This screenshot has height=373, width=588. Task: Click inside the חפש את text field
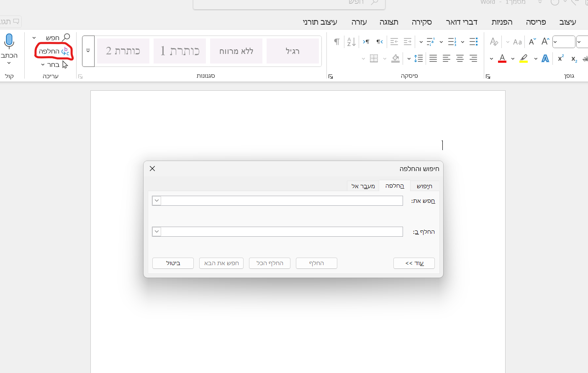tap(282, 201)
